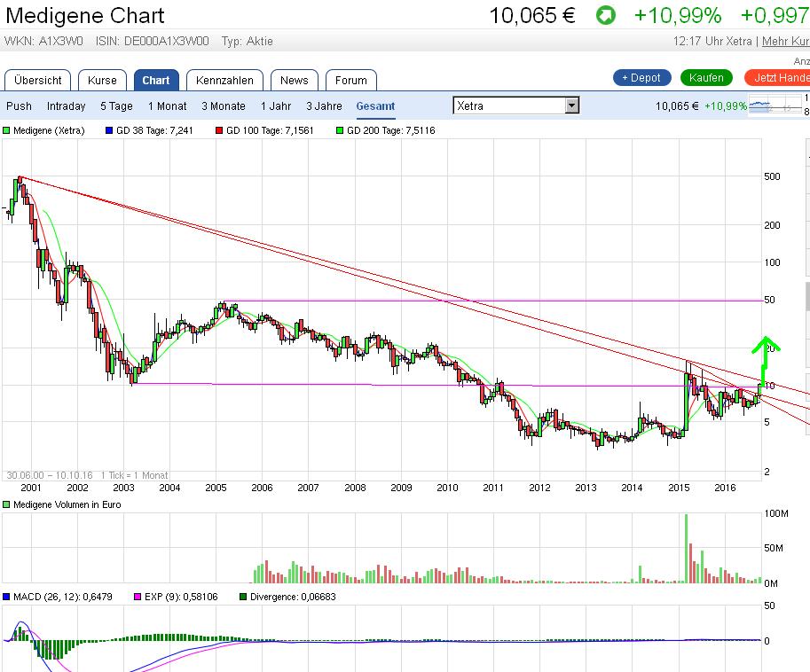Image resolution: width=810 pixels, height=672 pixels.
Task: Open the Übersicht tab
Action: [x=38, y=80]
